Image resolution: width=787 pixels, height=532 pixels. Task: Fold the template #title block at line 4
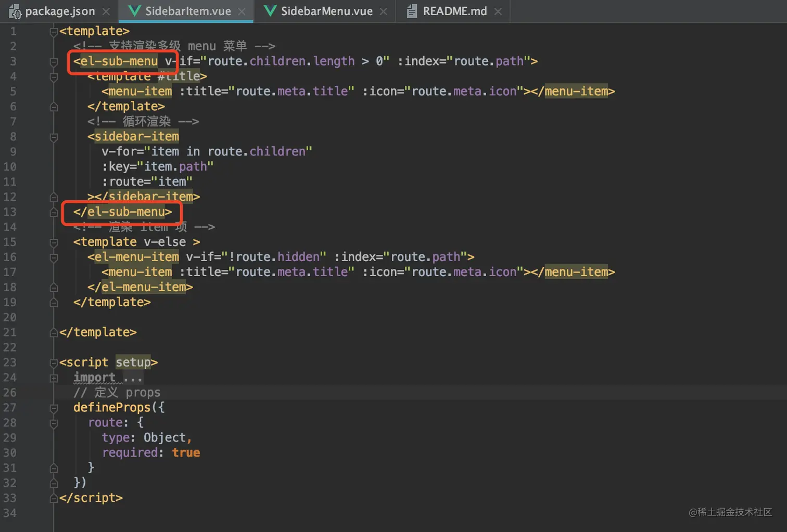coord(54,77)
